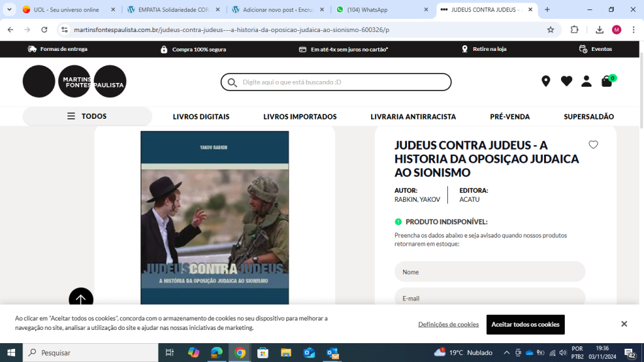Viewport: 644px width, 362px height.
Task: Open the LIVROS DIGITAIS menu
Action: click(201, 117)
